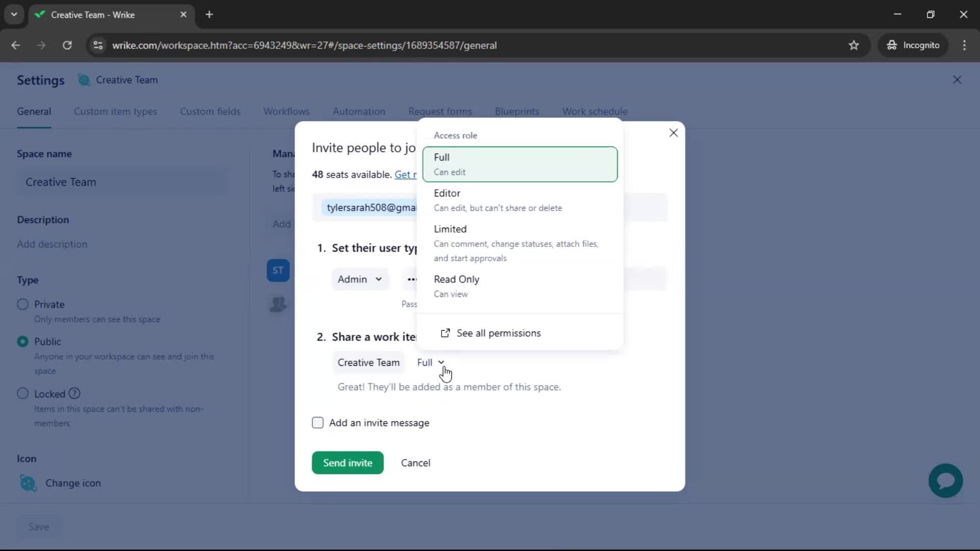The image size is (980, 551).
Task: Open the Work schedule tab
Action: [595, 111]
